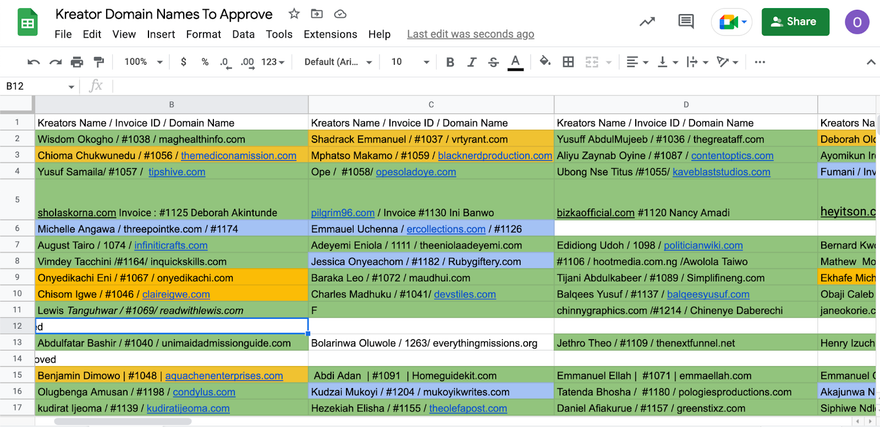Select cell Jethro Theo / #1109
The height and width of the screenshot is (427, 880).
686,343
